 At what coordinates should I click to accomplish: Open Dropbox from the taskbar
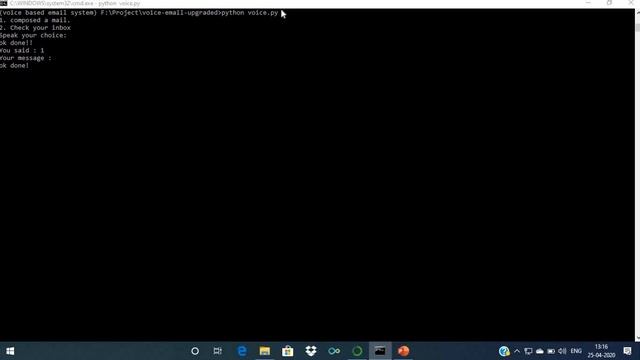311,351
